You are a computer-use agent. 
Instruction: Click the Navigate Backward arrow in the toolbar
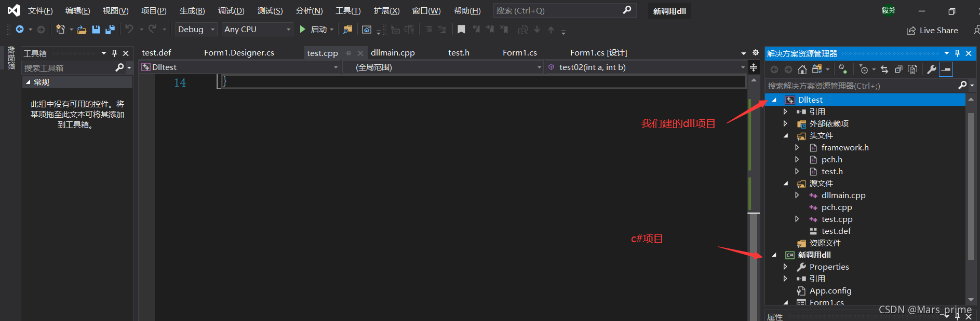tap(20, 30)
